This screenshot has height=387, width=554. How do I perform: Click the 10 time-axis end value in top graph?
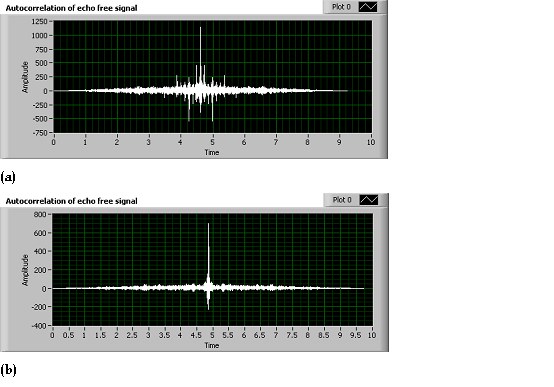point(371,142)
